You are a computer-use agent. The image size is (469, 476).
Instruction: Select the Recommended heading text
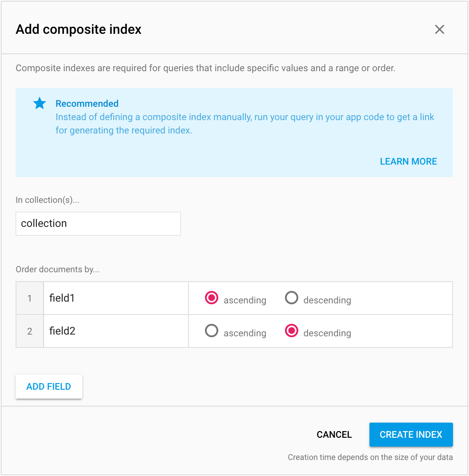click(x=87, y=103)
